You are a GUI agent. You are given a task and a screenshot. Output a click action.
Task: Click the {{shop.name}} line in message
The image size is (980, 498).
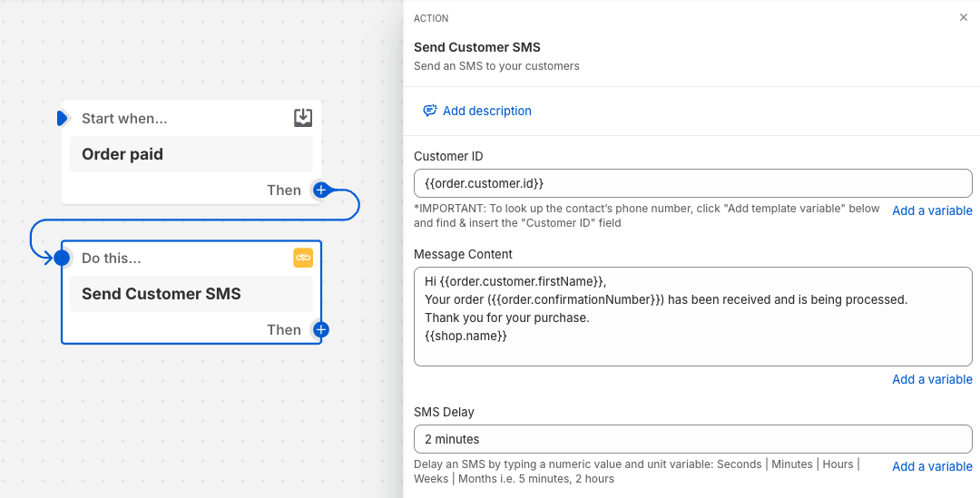[465, 336]
